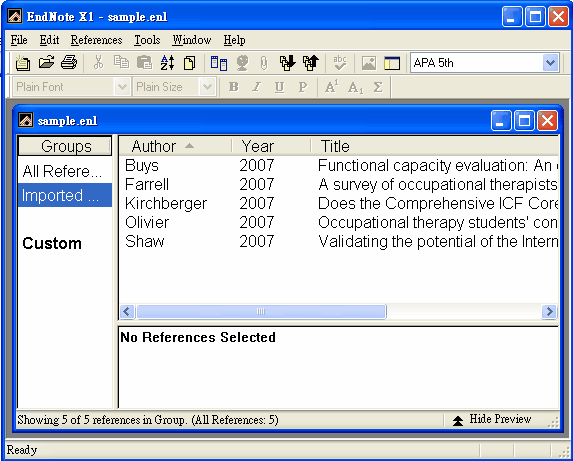Sort by the Title column header
Image resolution: width=573 pixels, height=461 pixels.
coord(435,146)
